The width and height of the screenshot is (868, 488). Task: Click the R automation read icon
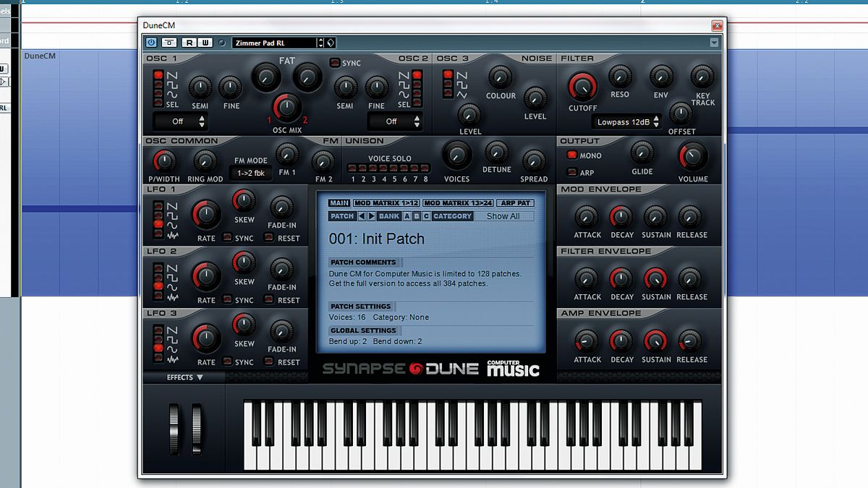click(x=189, y=43)
